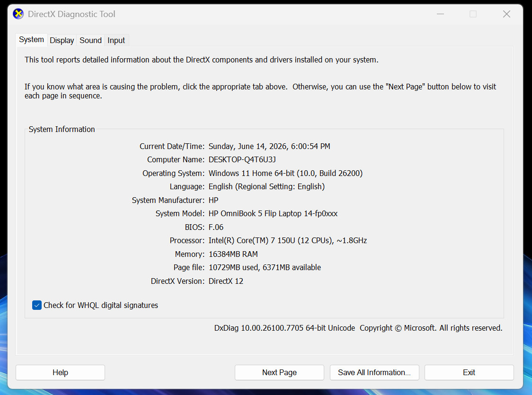The width and height of the screenshot is (532, 395).
Task: Go to the Next Page button
Action: coord(279,372)
